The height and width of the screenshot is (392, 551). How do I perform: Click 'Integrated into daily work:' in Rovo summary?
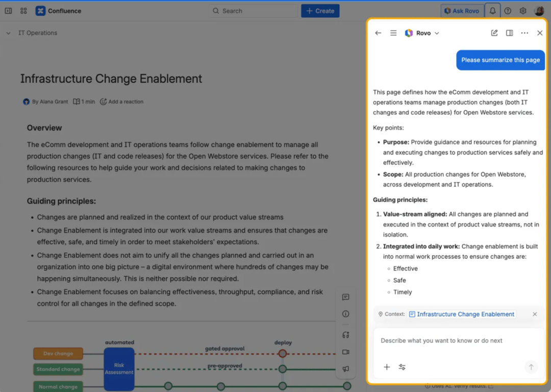click(421, 247)
